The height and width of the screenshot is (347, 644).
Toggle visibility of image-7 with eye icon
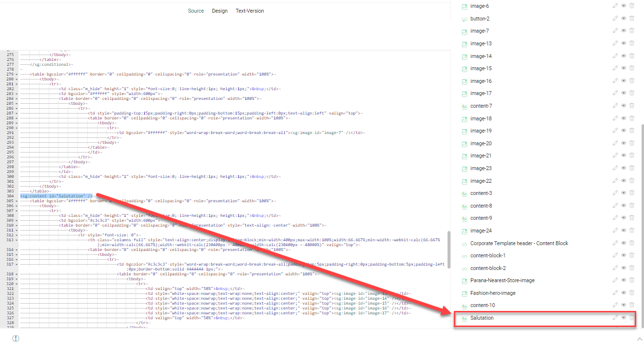point(624,31)
